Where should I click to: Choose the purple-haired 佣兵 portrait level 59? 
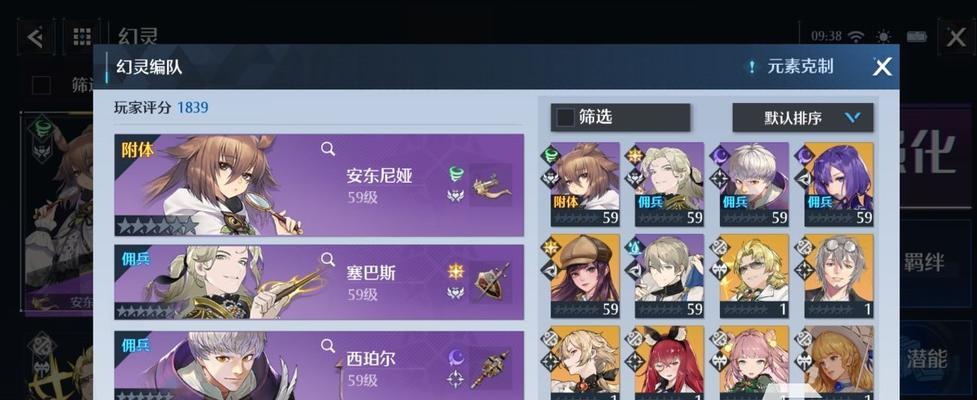pyautogui.click(x=839, y=184)
